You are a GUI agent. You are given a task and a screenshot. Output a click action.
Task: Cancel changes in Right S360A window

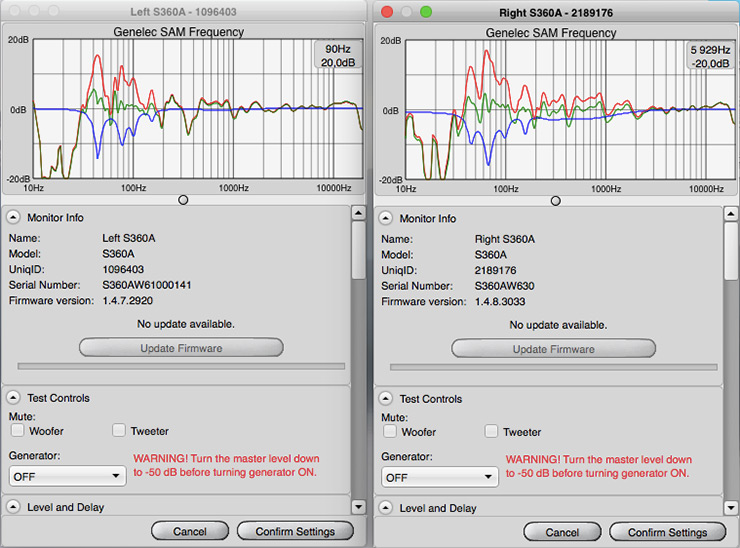coord(562,532)
